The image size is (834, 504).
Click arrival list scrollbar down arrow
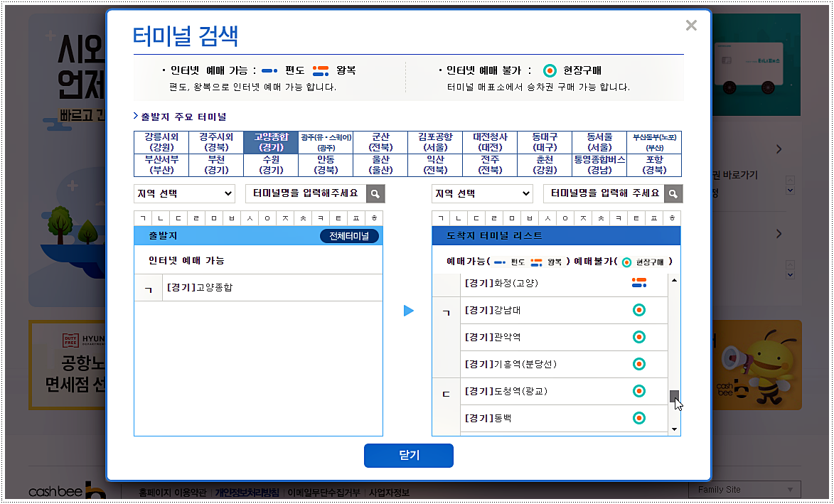[675, 429]
